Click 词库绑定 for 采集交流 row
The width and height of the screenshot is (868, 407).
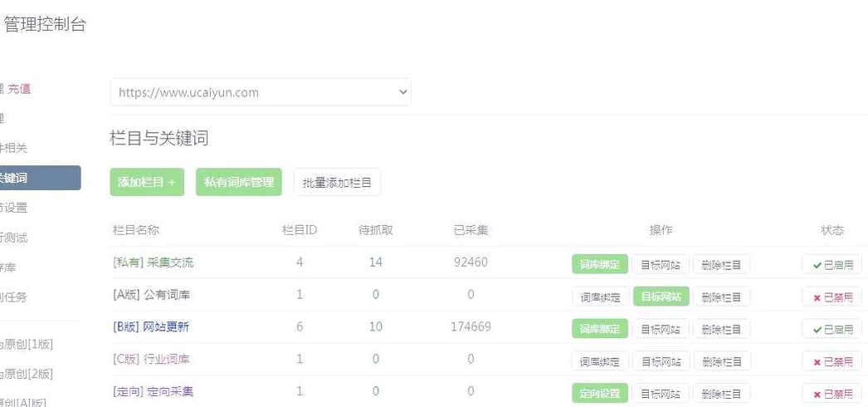(599, 265)
